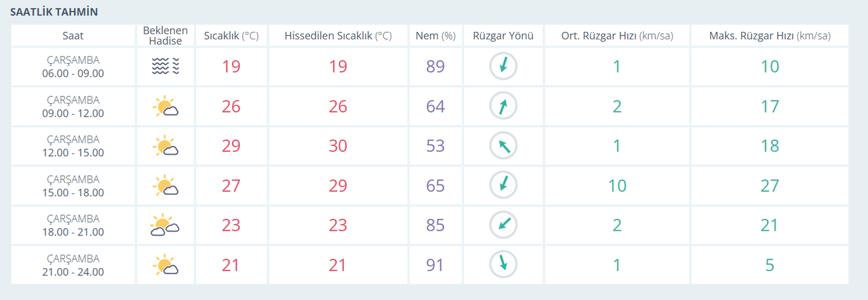
Task: Click the weather icon for 12.00 - 15.00
Action: coord(165,146)
